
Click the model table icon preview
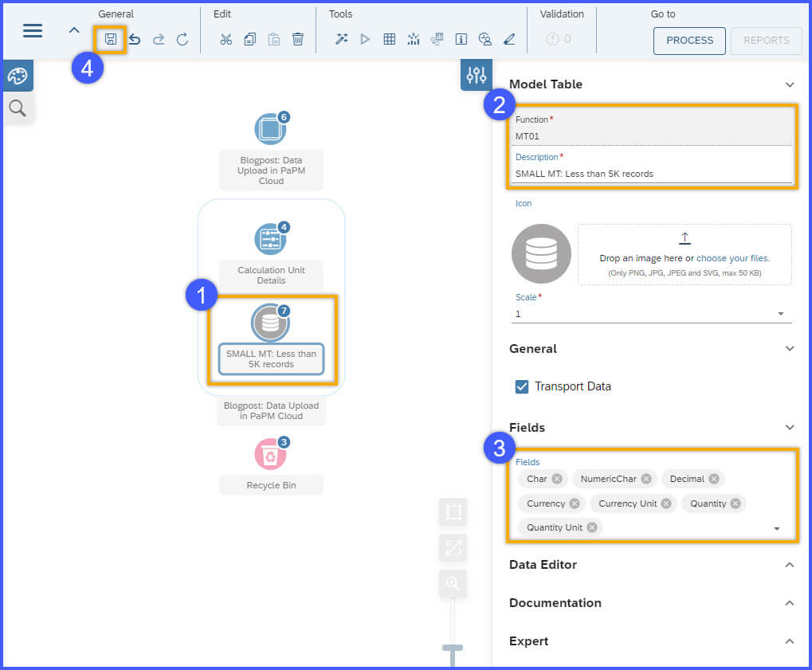[541, 253]
